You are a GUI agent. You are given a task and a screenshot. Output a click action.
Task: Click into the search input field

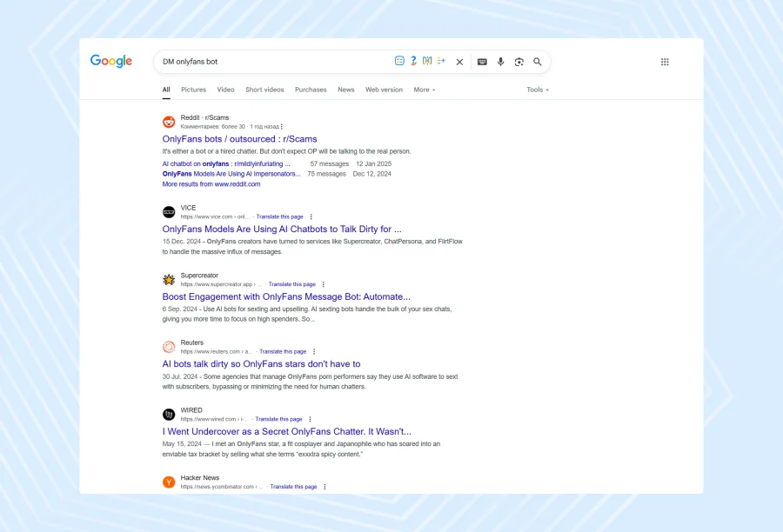270,62
